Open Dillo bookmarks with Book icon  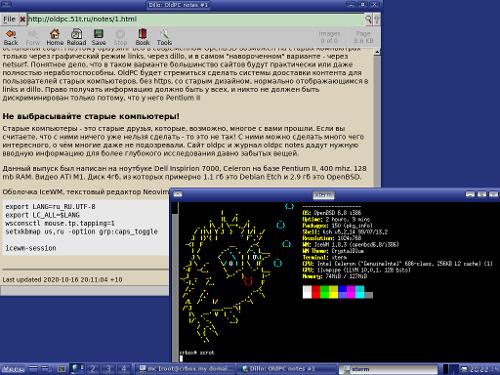coord(142,37)
